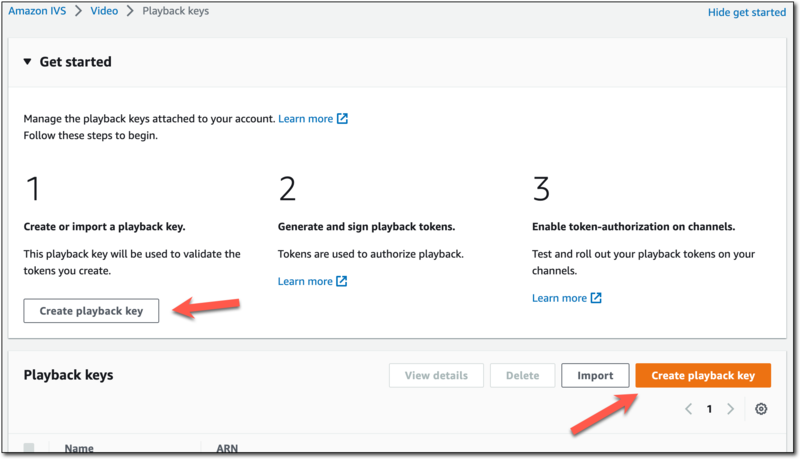The height and width of the screenshot is (459, 800).
Task: Toggle the select-all checkbox in the table header
Action: click(29, 448)
